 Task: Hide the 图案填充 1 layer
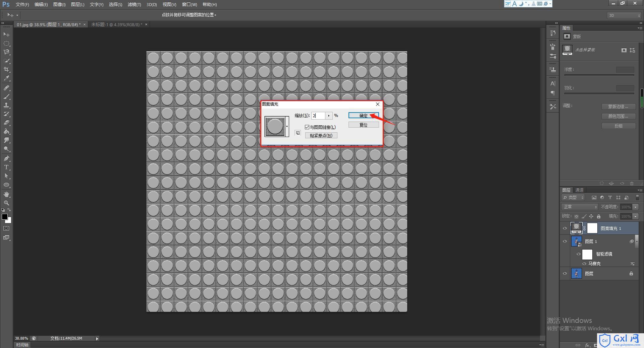[565, 228]
